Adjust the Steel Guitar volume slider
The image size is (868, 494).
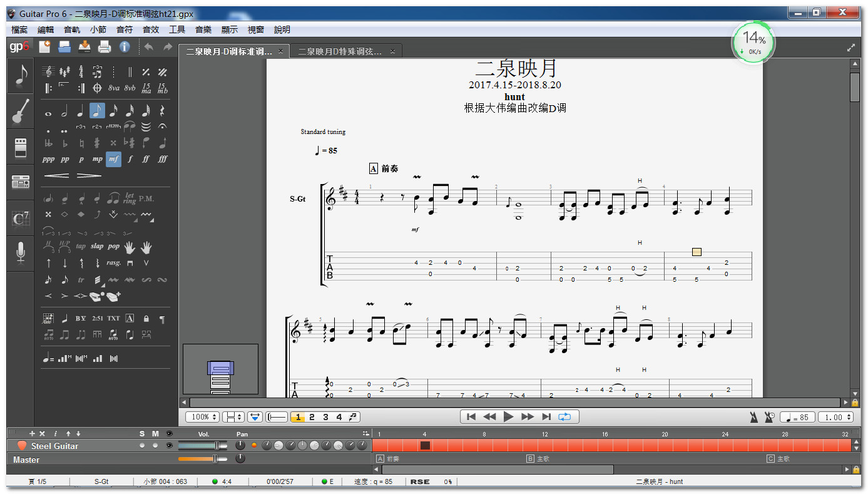[x=203, y=445]
